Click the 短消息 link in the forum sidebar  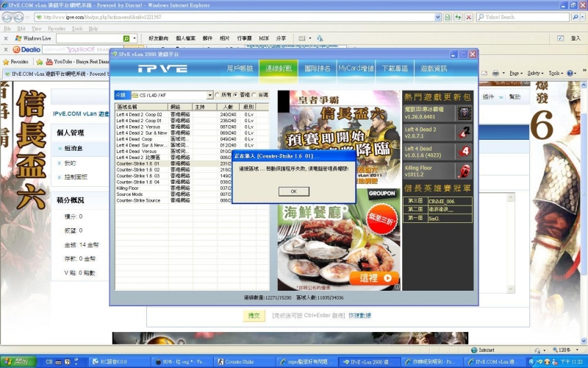point(73,149)
